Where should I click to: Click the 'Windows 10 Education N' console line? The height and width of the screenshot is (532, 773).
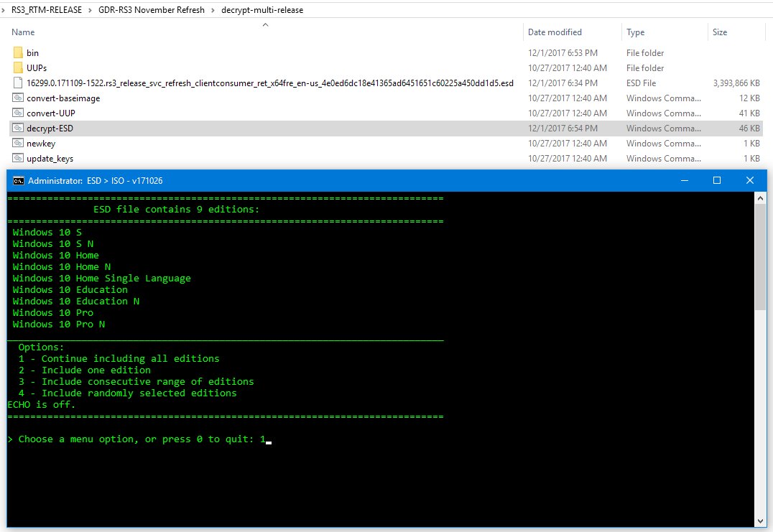(76, 301)
